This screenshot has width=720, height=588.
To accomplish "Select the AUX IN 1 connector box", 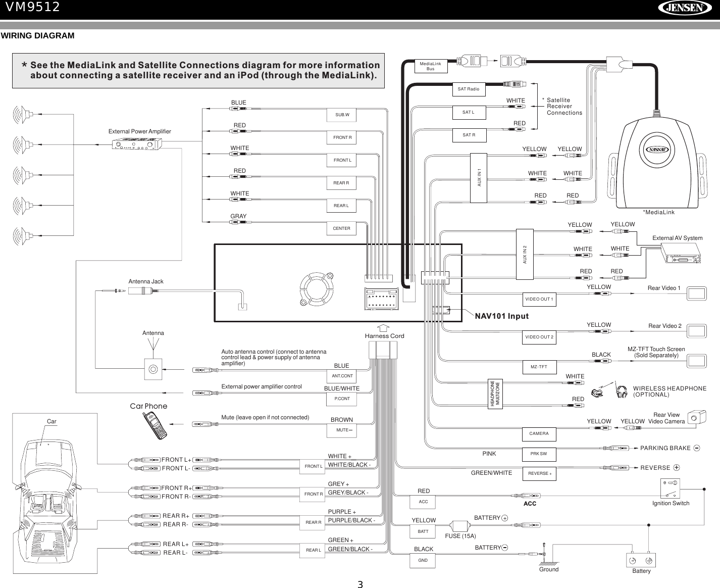I will (x=479, y=178).
